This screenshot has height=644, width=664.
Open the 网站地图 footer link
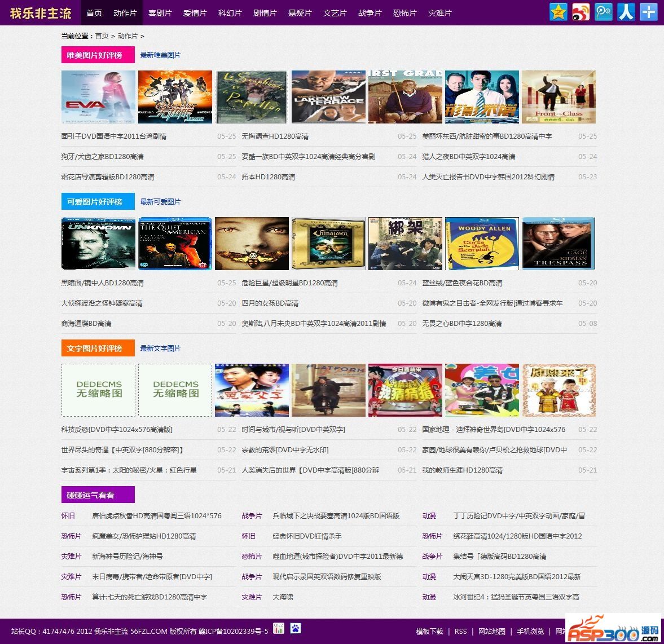pyautogui.click(x=491, y=632)
